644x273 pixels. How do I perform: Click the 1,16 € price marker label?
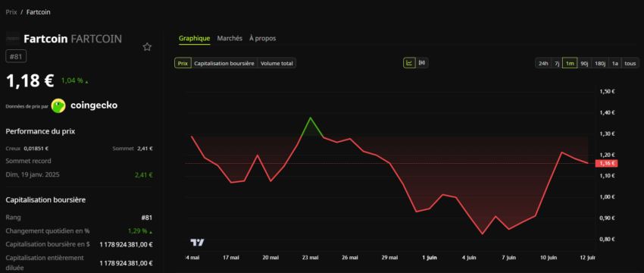click(606, 164)
